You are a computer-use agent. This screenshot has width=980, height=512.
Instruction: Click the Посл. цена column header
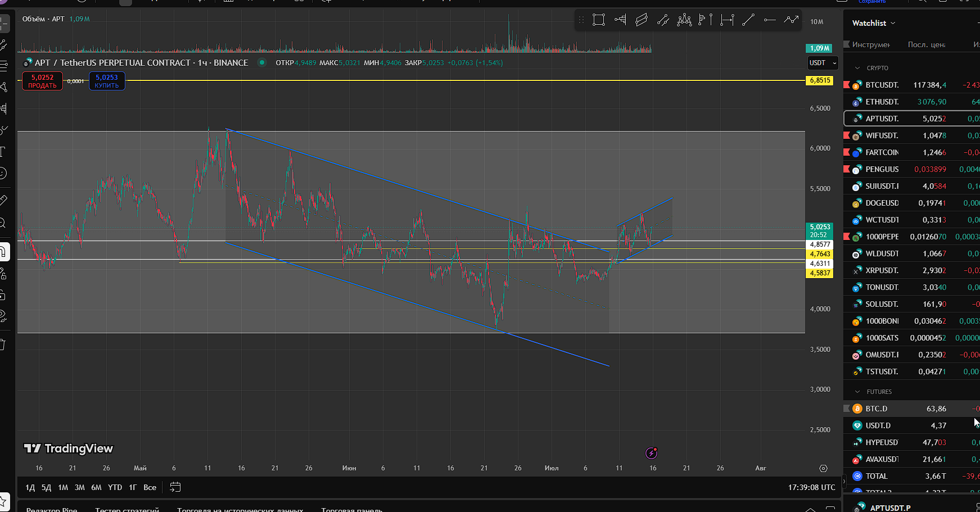pyautogui.click(x=926, y=44)
